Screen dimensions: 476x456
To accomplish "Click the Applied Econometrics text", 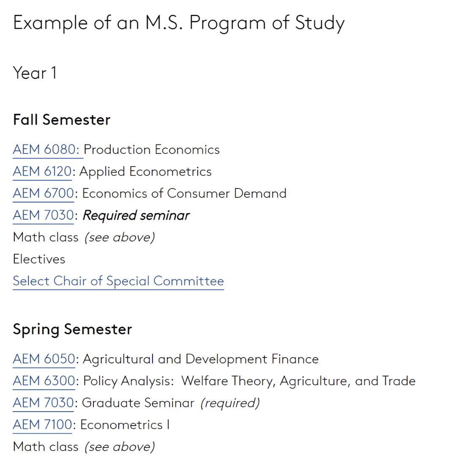I will (146, 172).
